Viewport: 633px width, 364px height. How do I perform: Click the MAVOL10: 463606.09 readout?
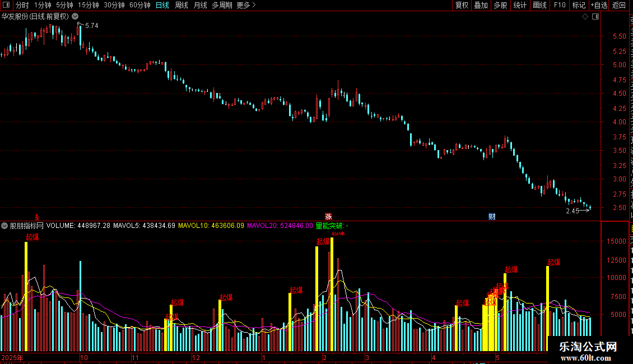coord(211,226)
